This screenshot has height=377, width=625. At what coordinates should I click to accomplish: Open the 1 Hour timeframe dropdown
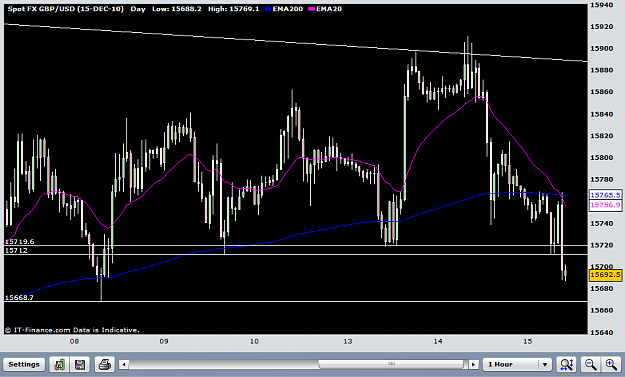click(517, 364)
